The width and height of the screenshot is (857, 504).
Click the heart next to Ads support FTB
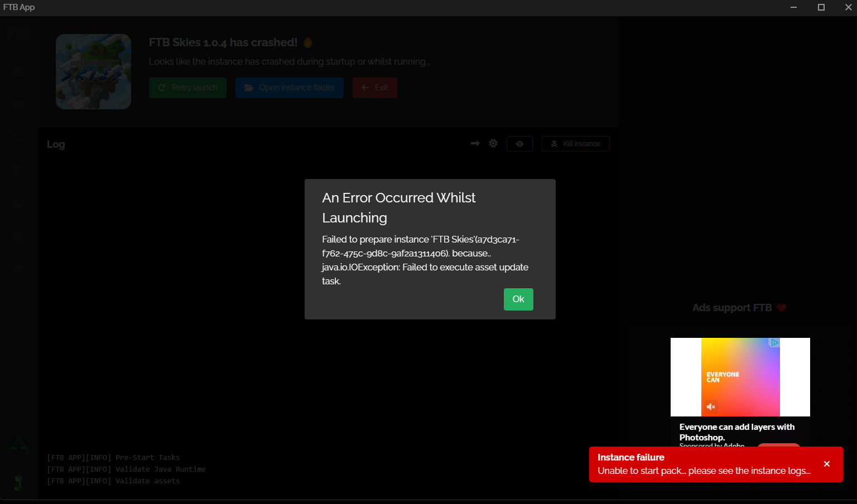[781, 307]
